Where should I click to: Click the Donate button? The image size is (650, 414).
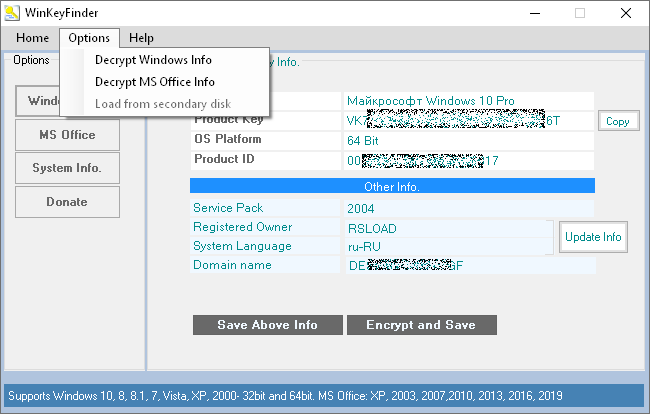[67, 202]
